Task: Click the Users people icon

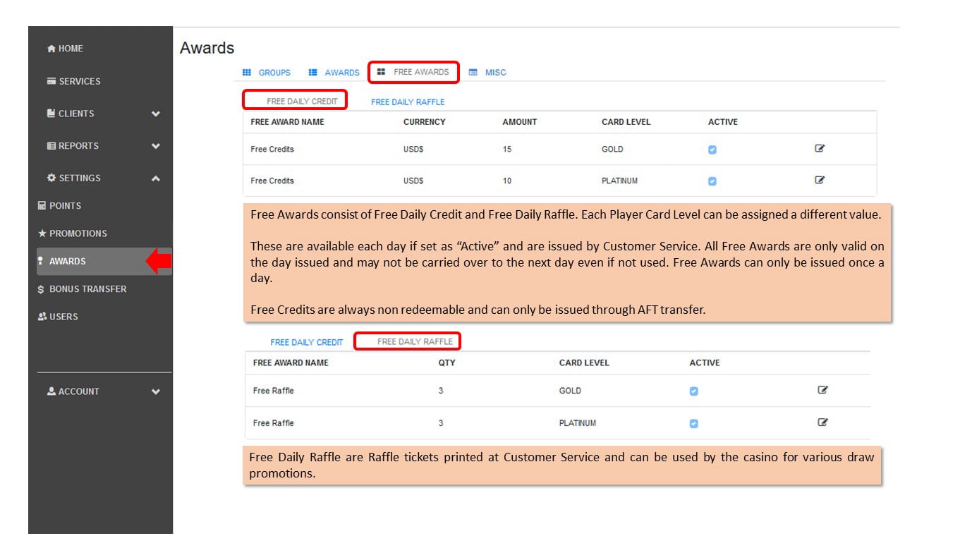Action: [42, 317]
